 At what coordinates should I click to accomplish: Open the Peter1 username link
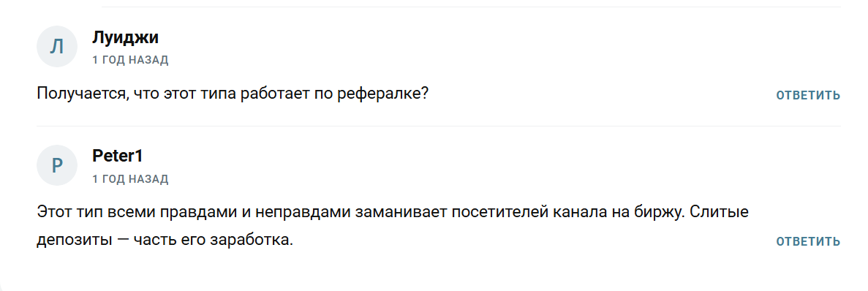tap(117, 156)
